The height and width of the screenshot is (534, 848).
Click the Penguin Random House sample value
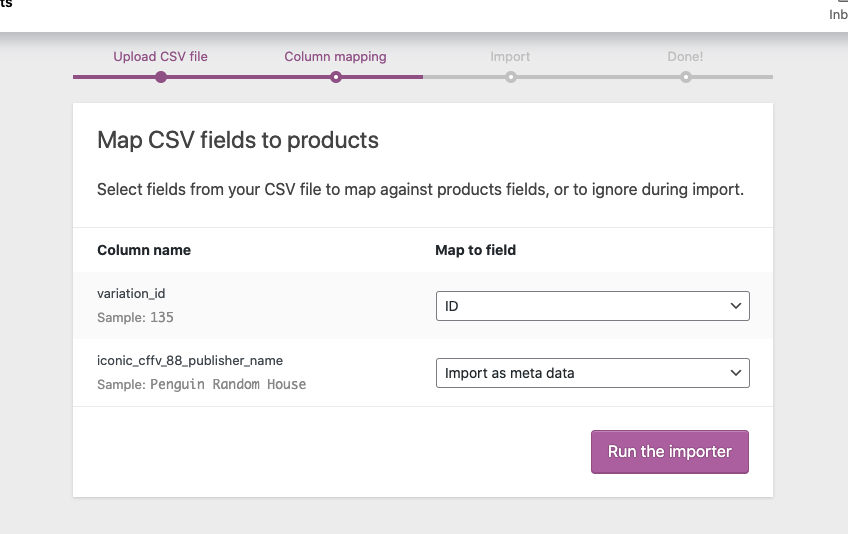point(228,384)
